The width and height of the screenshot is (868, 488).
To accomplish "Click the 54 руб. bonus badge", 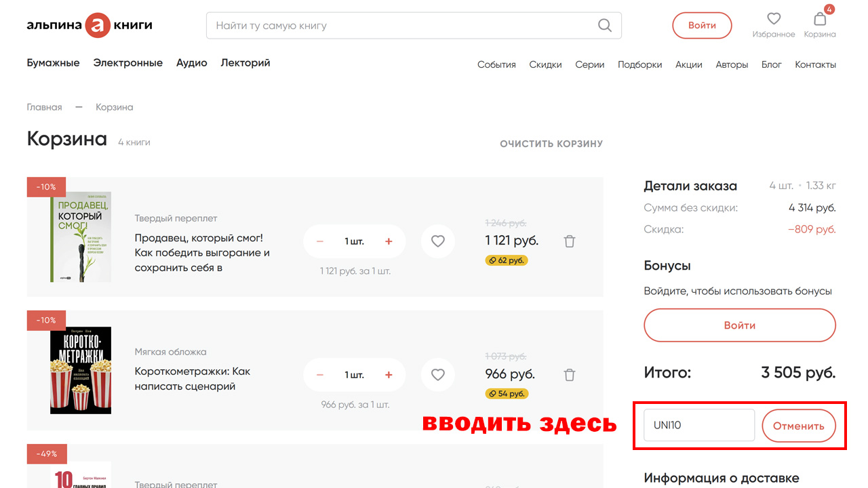I will (x=507, y=394).
